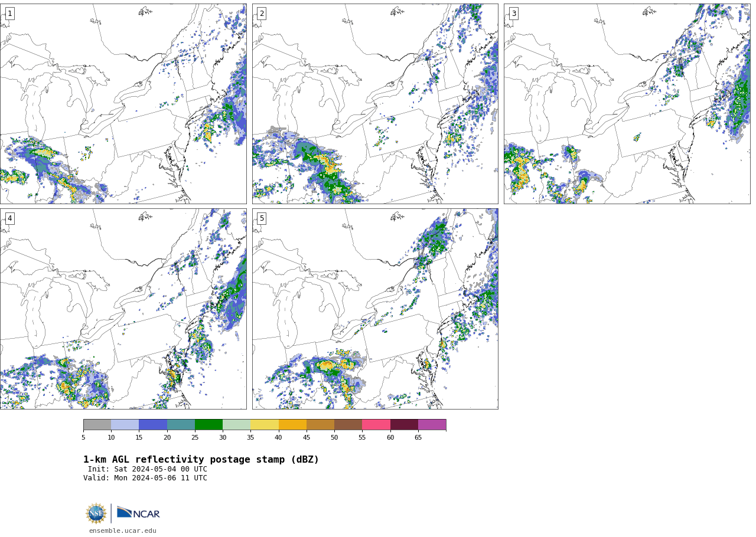Click the panel number label '5'
The width and height of the screenshot is (756, 537).
coord(262,218)
